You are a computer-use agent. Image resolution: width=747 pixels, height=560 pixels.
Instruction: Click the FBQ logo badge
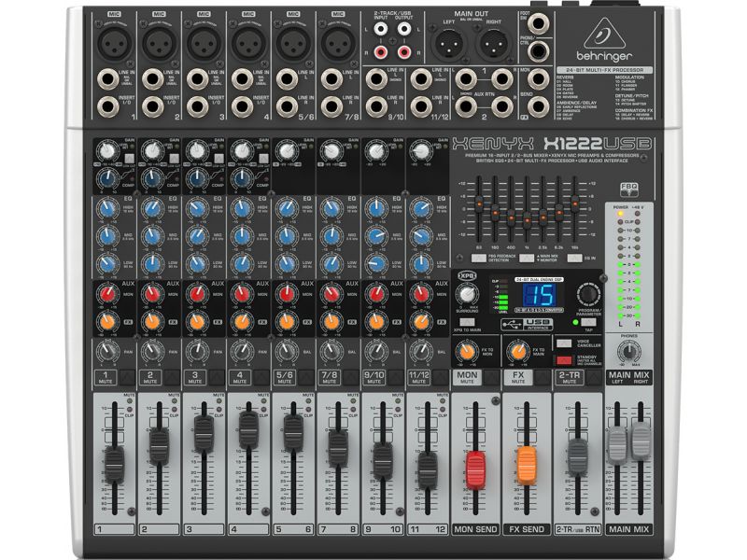pos(628,189)
